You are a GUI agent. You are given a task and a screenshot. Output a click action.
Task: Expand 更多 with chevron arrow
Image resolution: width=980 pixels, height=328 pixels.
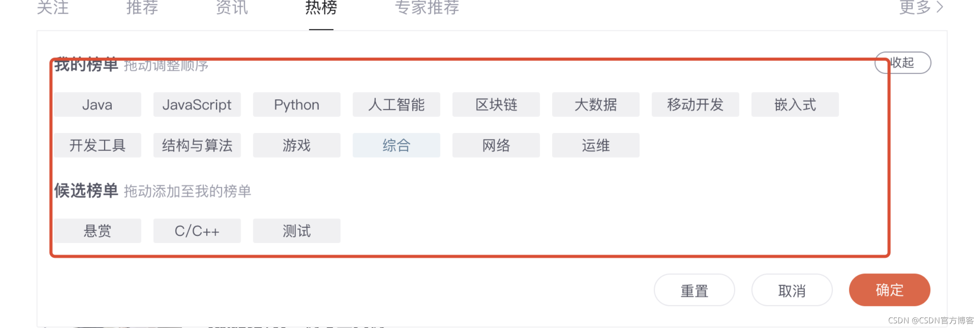(921, 7)
